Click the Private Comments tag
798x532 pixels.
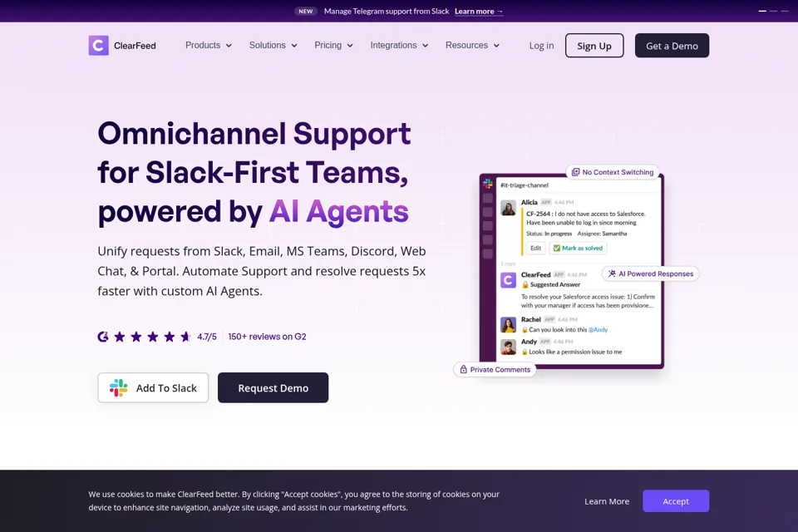[495, 370]
